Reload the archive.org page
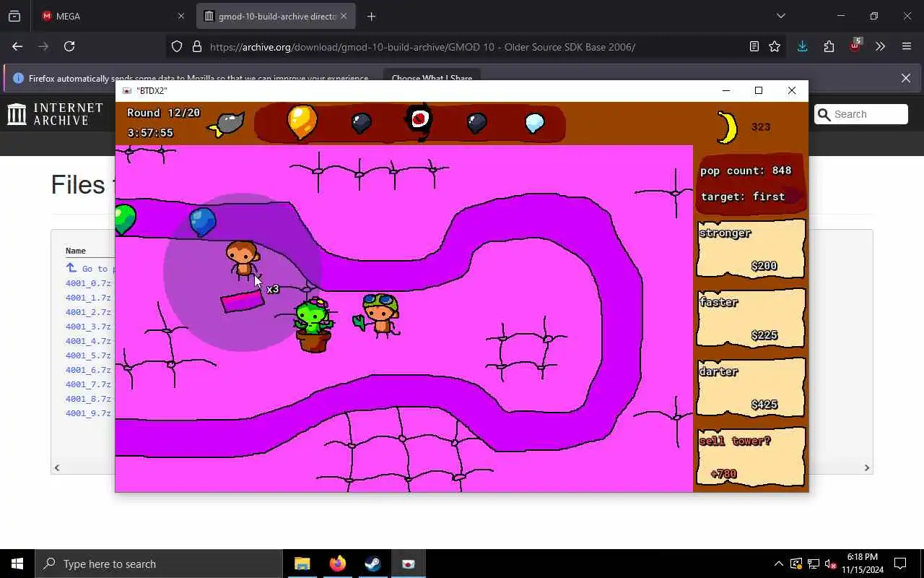Viewport: 924px width, 578px height. coord(69,46)
